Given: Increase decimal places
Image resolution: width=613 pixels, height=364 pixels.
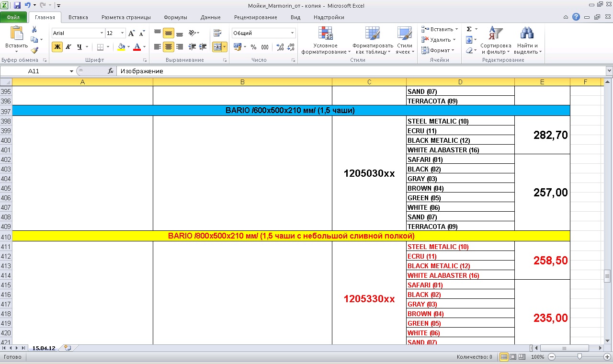Looking at the screenshot, I should coord(280,47).
